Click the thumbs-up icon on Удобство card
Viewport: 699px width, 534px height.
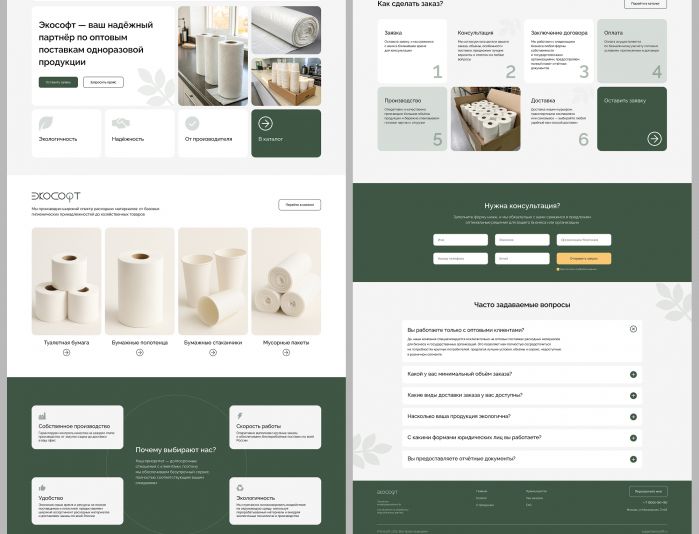42,488
